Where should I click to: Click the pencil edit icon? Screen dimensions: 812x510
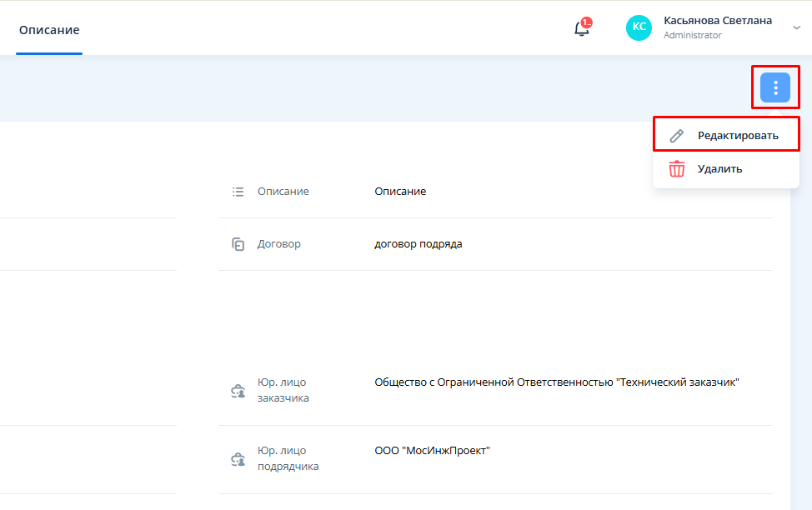677,135
